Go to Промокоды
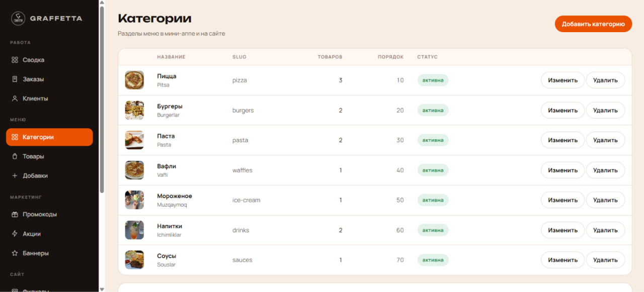 click(49, 214)
